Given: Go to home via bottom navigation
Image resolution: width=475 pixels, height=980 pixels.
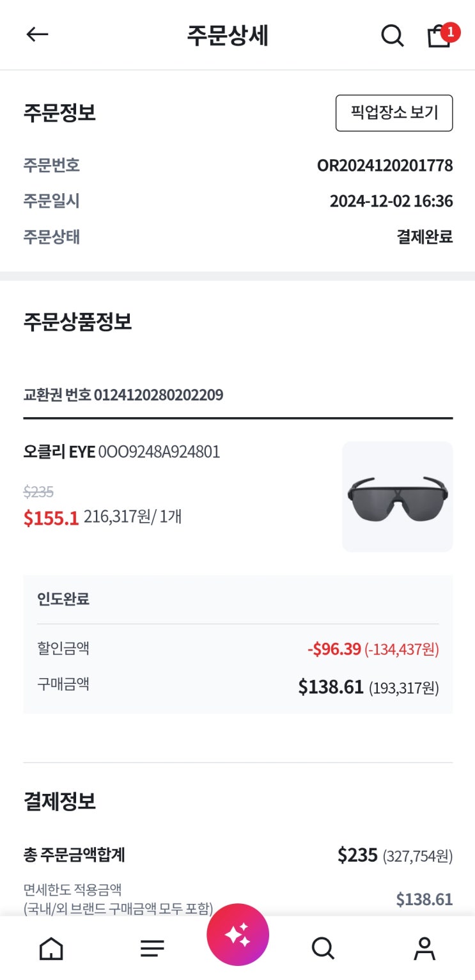Looking at the screenshot, I should coord(51,948).
